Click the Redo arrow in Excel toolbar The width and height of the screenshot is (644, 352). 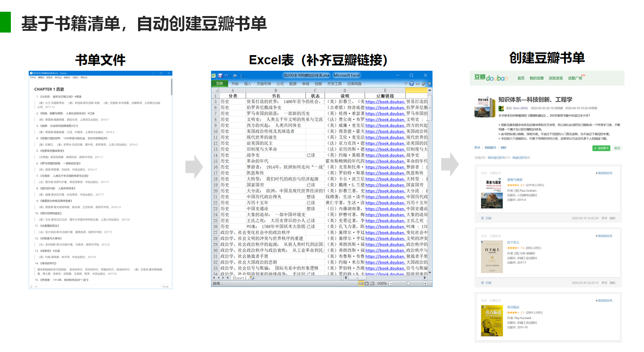(234, 76)
